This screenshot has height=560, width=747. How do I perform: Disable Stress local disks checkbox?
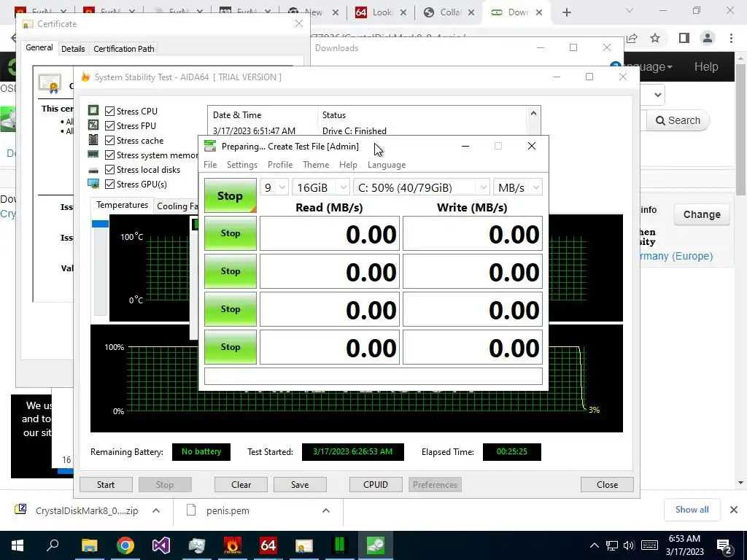click(109, 169)
